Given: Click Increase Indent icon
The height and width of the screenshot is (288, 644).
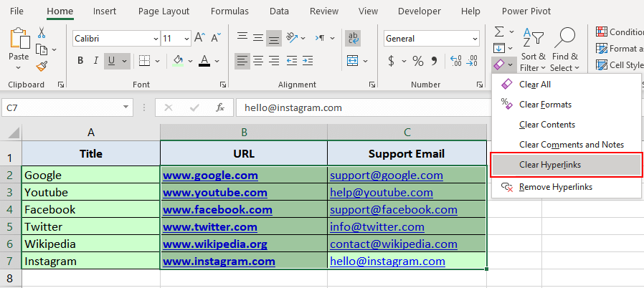Looking at the screenshot, I should point(307,61).
